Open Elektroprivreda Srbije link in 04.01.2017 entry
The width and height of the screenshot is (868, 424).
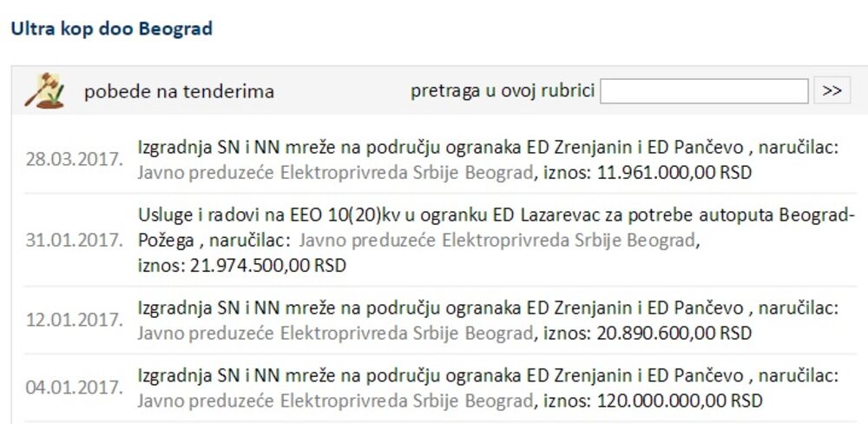click(334, 401)
